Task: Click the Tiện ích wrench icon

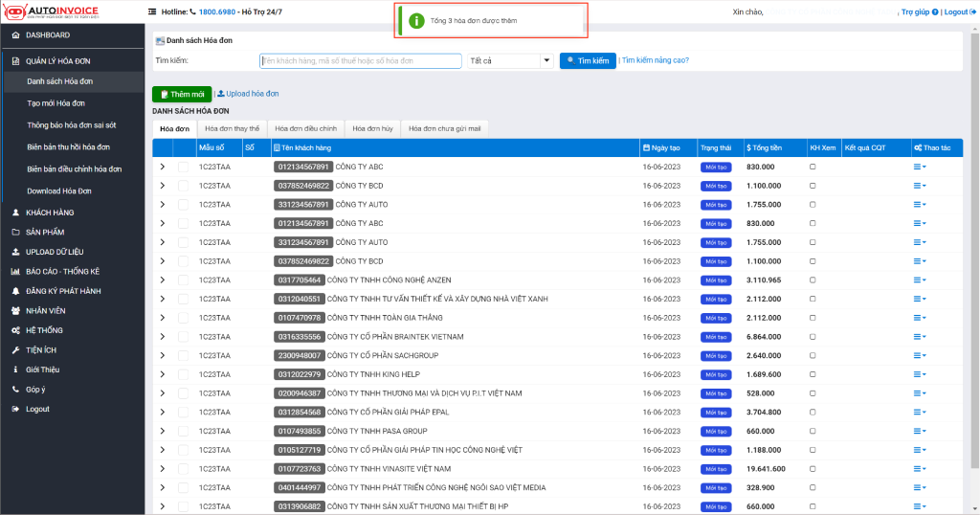Action: tap(15, 350)
